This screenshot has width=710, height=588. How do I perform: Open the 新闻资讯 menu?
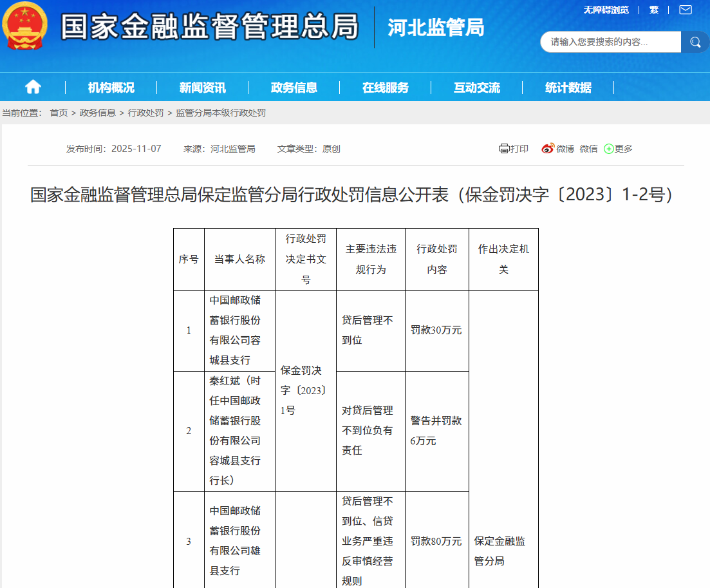(x=203, y=88)
